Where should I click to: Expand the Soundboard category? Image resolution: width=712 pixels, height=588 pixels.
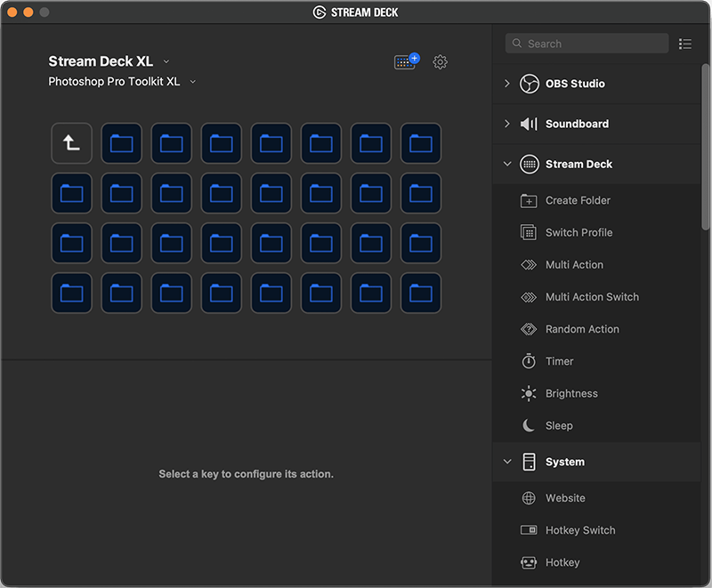coord(507,124)
